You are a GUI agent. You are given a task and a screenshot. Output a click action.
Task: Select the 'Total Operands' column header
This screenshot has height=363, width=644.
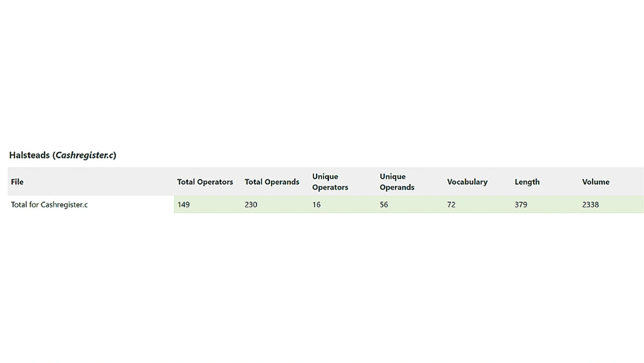coord(272,182)
